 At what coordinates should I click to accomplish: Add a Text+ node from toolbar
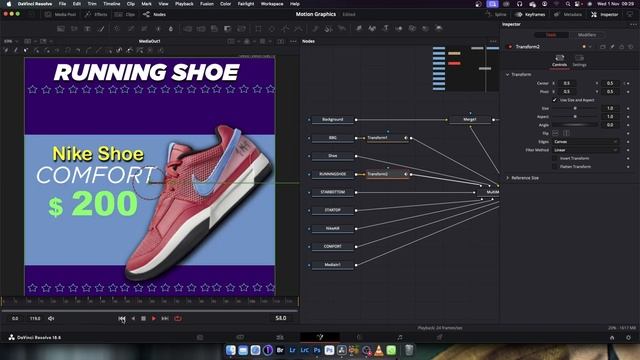87,29
